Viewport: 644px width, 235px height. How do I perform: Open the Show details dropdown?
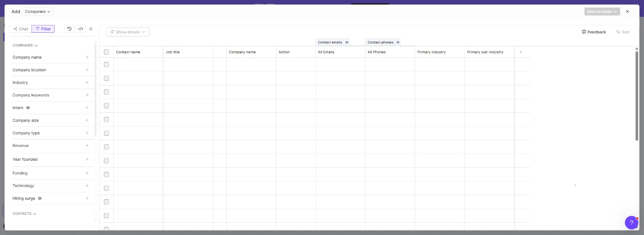click(x=128, y=32)
